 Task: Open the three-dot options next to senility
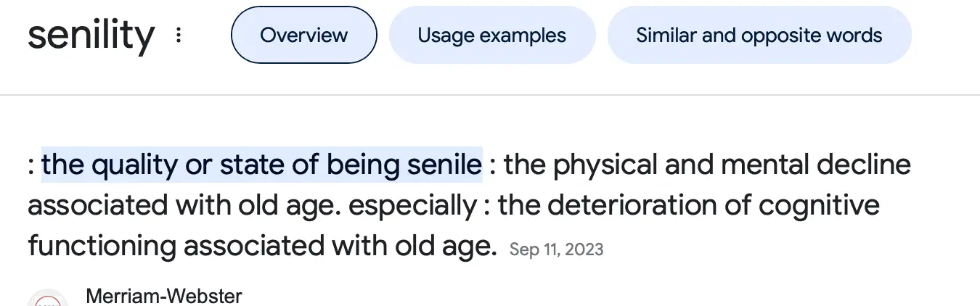click(179, 35)
